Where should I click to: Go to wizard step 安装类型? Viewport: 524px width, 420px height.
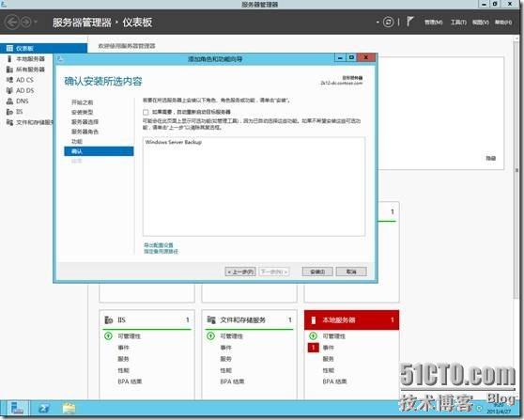pyautogui.click(x=83, y=112)
